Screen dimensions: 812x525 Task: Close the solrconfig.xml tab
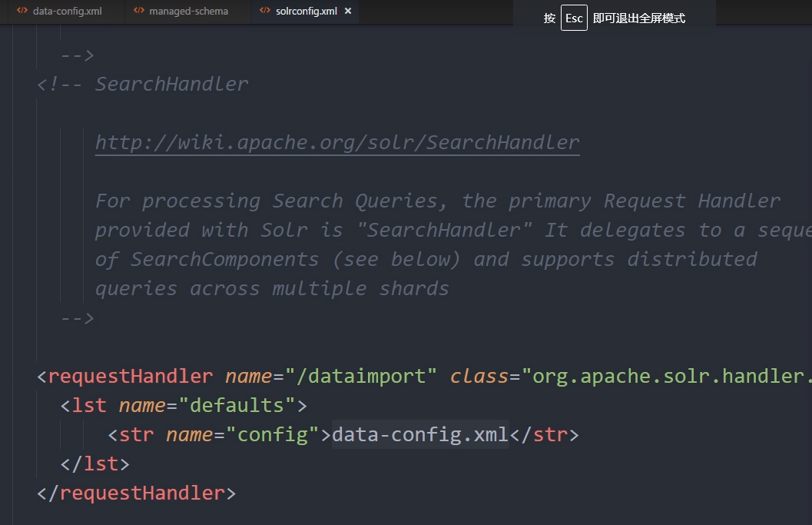coord(348,11)
